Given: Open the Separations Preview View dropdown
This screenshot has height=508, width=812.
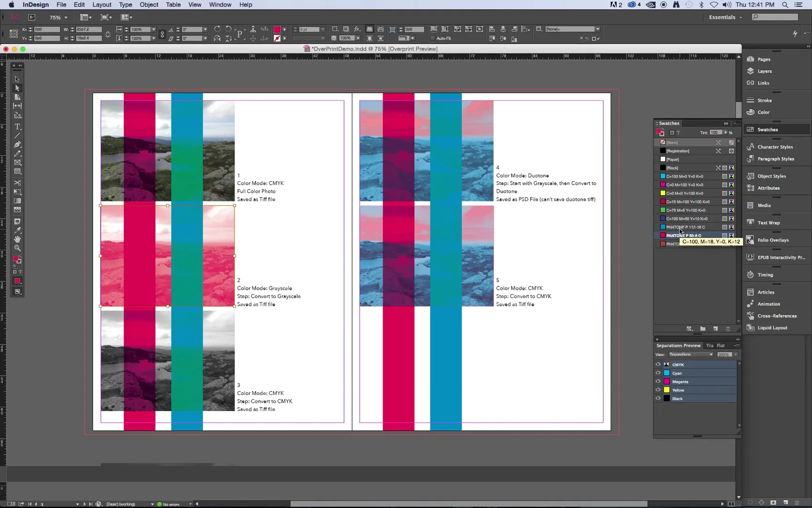Looking at the screenshot, I should 691,355.
